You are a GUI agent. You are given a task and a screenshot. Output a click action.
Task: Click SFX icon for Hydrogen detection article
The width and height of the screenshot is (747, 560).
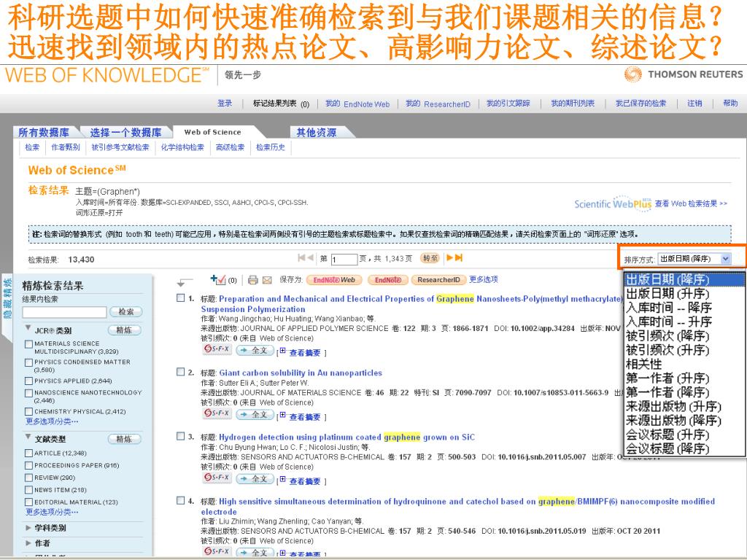point(217,478)
